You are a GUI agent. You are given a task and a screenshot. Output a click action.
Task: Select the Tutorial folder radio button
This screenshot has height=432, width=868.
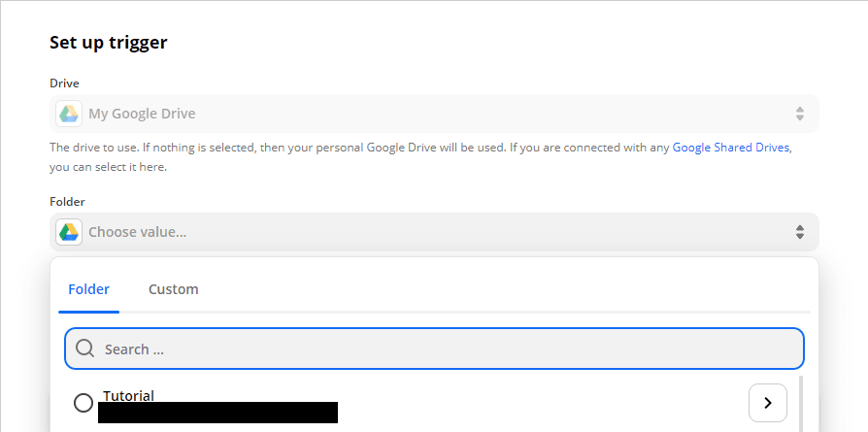click(x=83, y=402)
